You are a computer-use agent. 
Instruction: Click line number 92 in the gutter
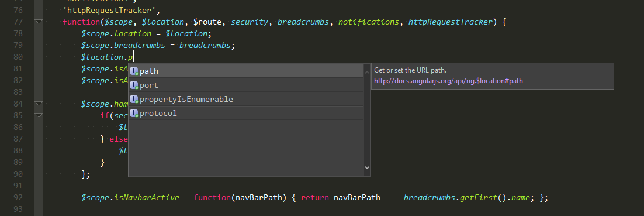tap(18, 197)
